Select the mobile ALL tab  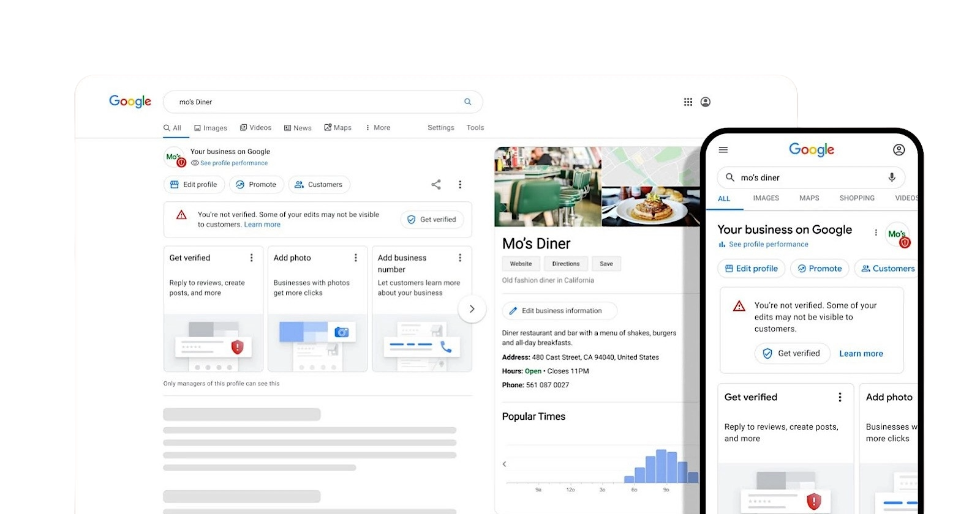tap(724, 199)
